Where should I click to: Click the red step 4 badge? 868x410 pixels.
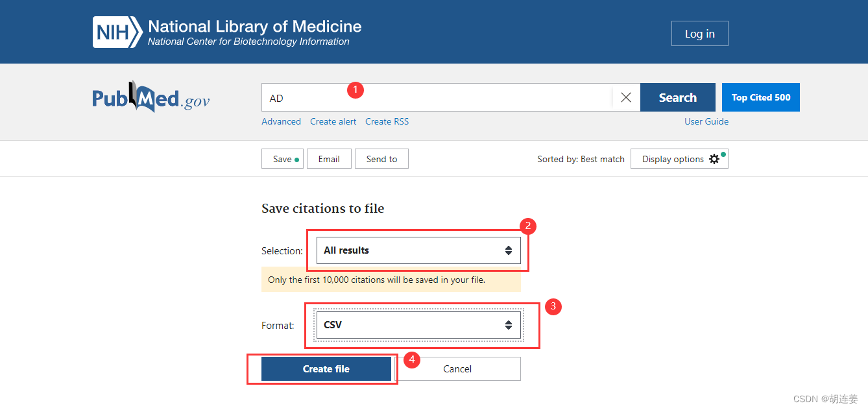412,359
